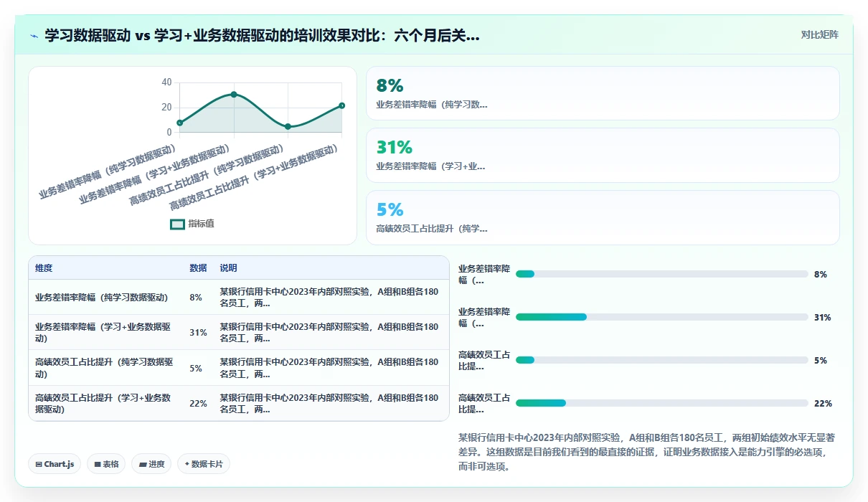Select table row 业务差错率降幅（学习+业务数据驱动）

click(x=239, y=332)
